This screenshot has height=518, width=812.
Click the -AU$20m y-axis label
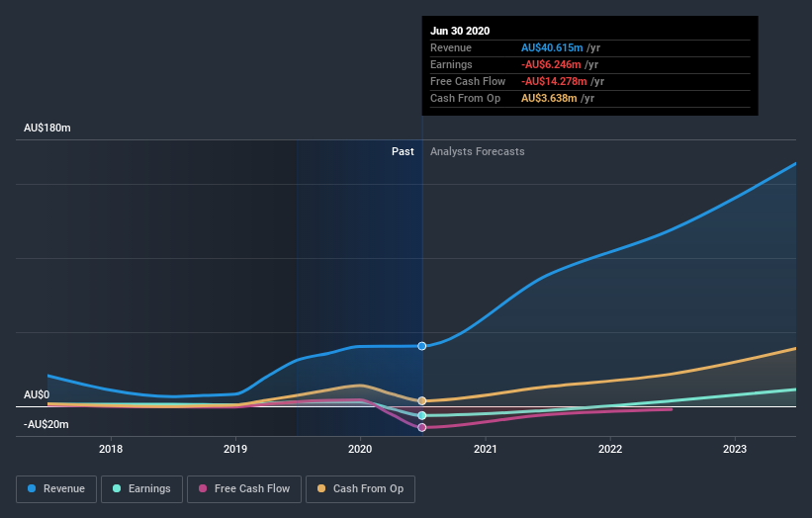coord(46,424)
